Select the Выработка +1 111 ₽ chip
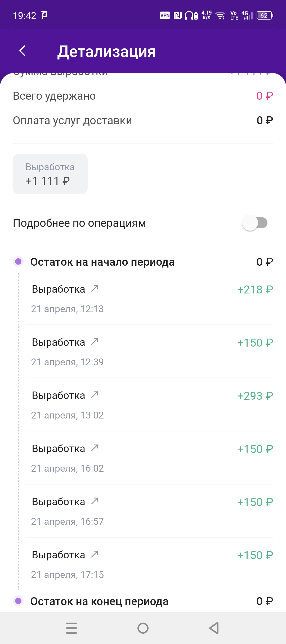The height and width of the screenshot is (644, 286). coord(50,174)
